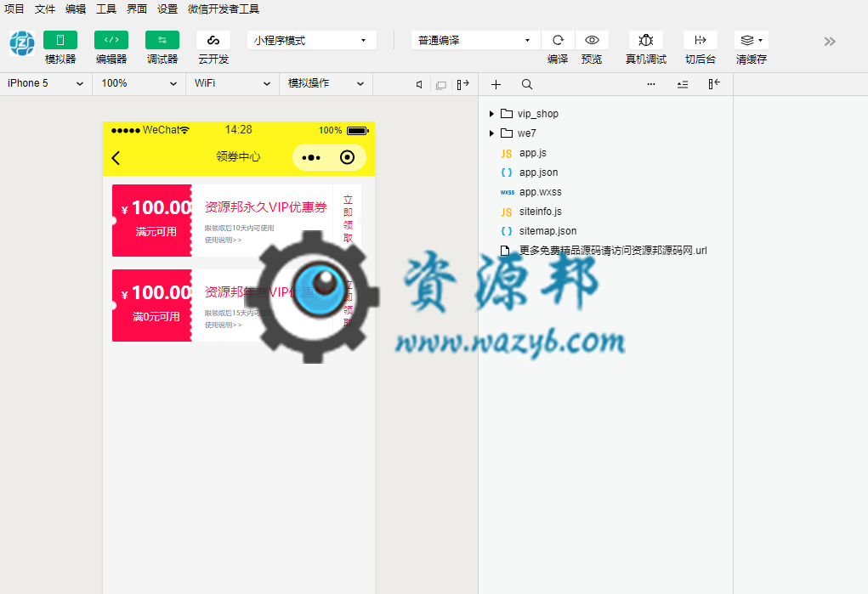Image resolution: width=868 pixels, height=594 pixels.
Task: Click the preview eye icon
Action: point(592,40)
